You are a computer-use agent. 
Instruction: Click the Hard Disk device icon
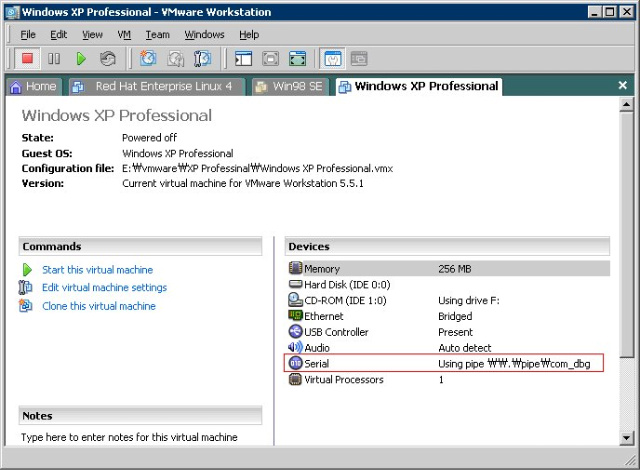click(x=295, y=284)
